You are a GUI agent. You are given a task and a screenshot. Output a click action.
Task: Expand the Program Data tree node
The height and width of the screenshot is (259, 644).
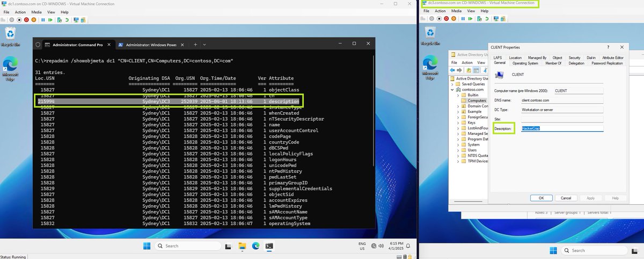pos(458,139)
